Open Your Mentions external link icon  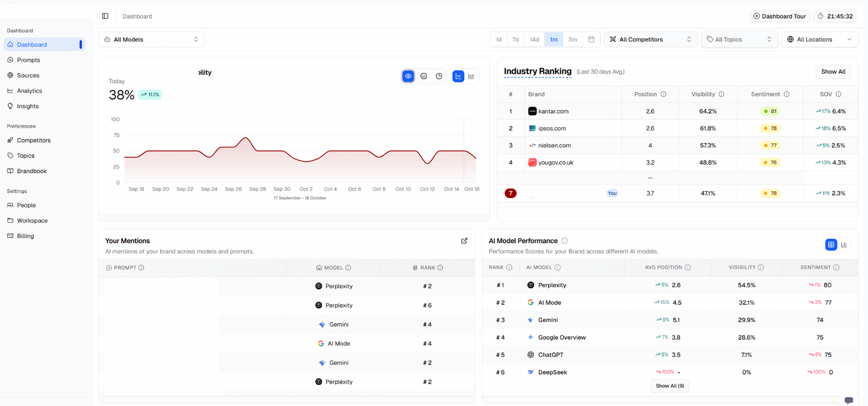[x=464, y=241]
